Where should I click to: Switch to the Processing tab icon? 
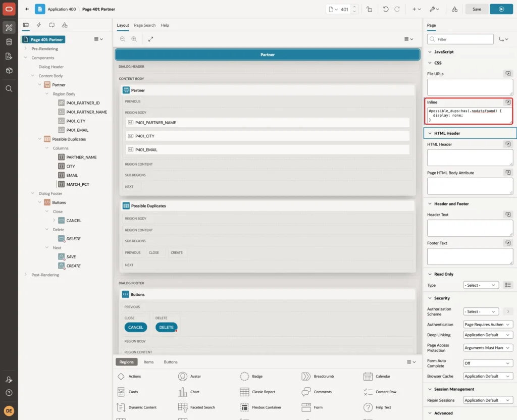[x=51, y=25]
